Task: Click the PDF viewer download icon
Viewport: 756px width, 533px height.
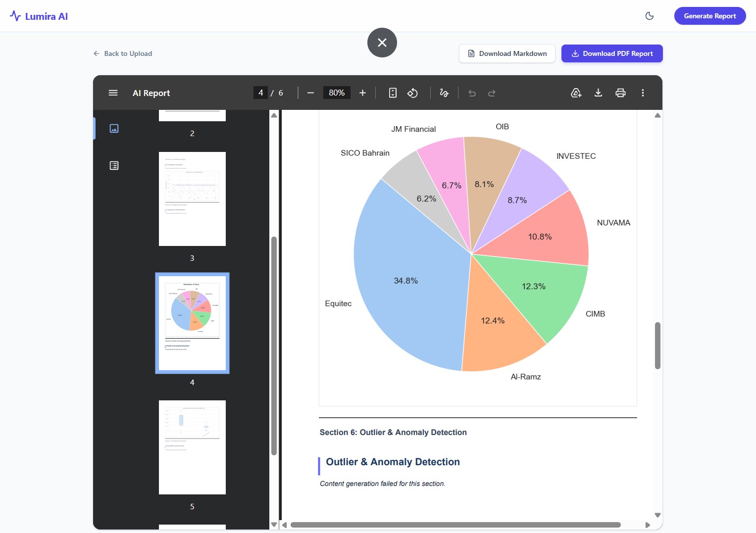Action: tap(598, 93)
